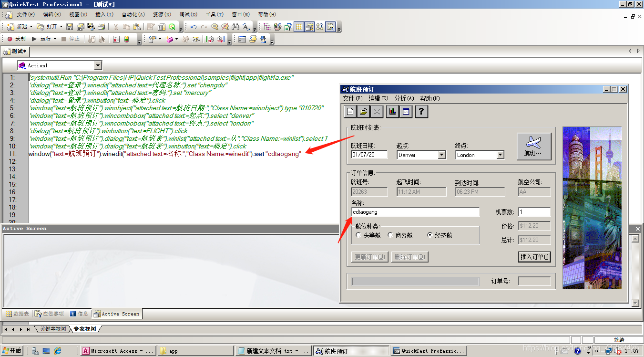
Task: Click the 插入订单(I) button
Action: click(534, 257)
